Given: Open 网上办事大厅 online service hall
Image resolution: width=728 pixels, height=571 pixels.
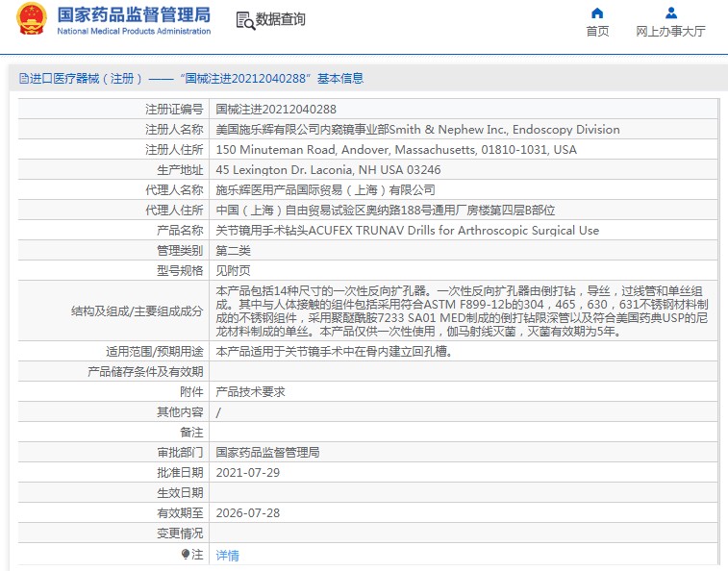Looking at the screenshot, I should (x=670, y=31).
